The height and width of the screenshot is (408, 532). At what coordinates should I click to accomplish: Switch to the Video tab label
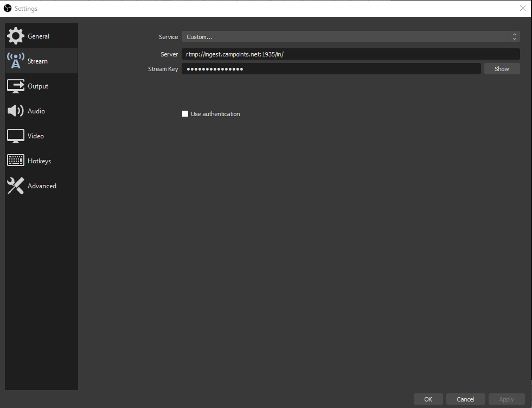[x=36, y=136]
